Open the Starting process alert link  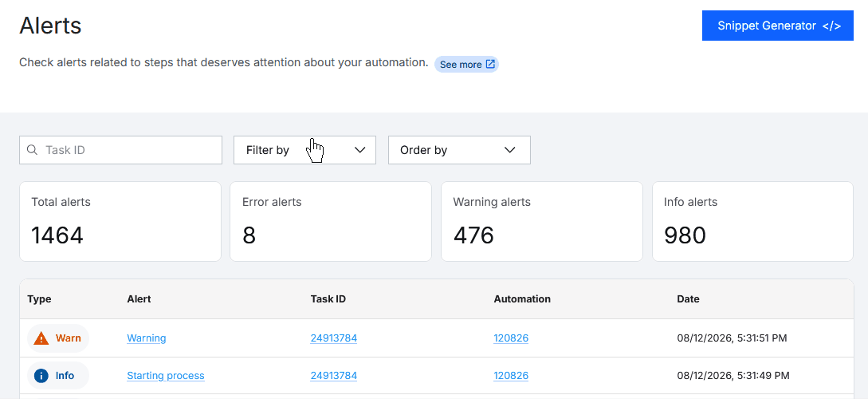click(x=166, y=376)
